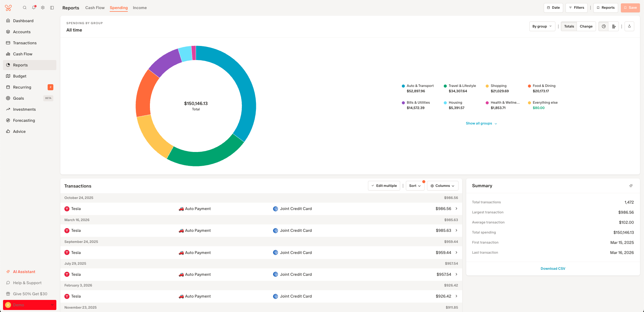Click the search magnifier icon
The height and width of the screenshot is (312, 644).
[x=24, y=8]
